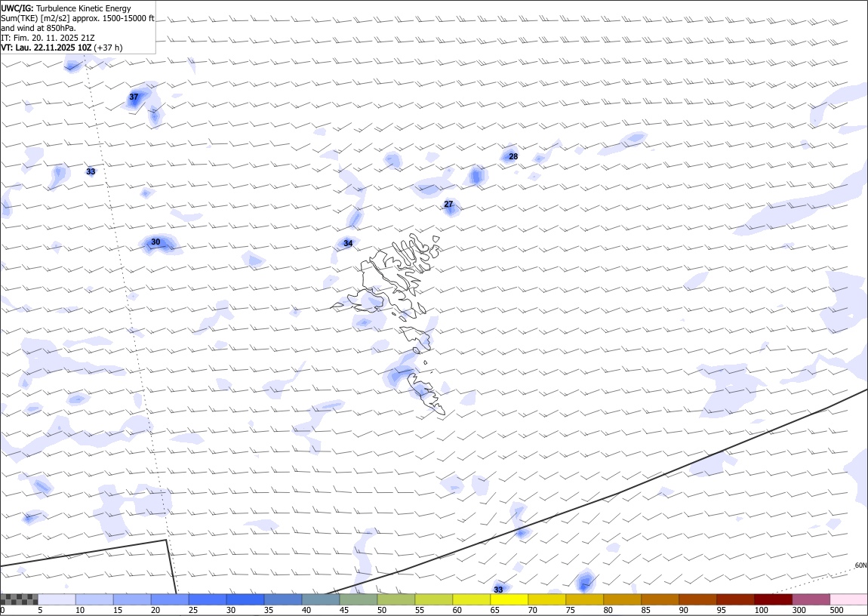
Task: Click the 15–20 legend swatch
Action: (132, 599)
